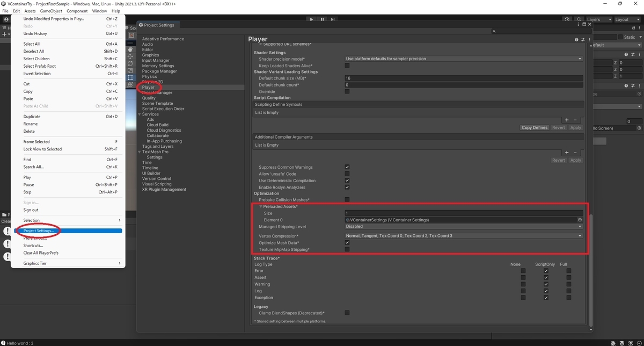Select the Rect tool in the toolbar
This screenshot has height=346, width=644.
coord(129,76)
